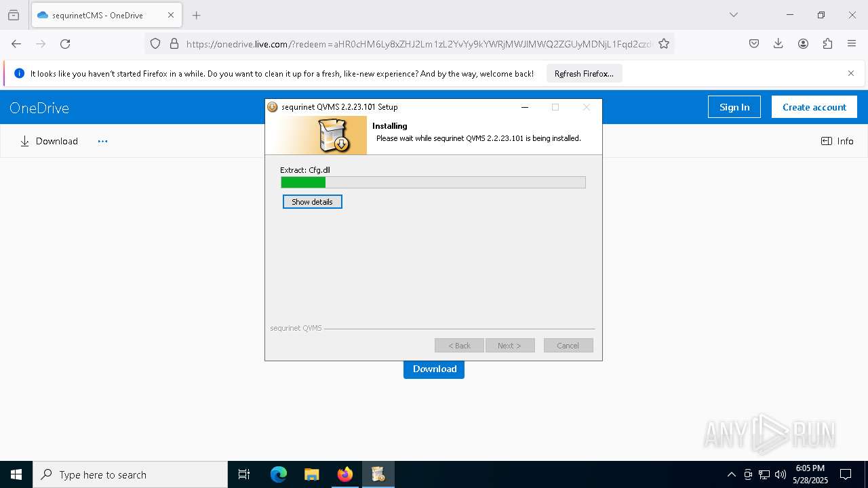Image resolution: width=868 pixels, height=488 pixels.
Task: Click the tracking protection shield icon
Action: (x=155, y=43)
